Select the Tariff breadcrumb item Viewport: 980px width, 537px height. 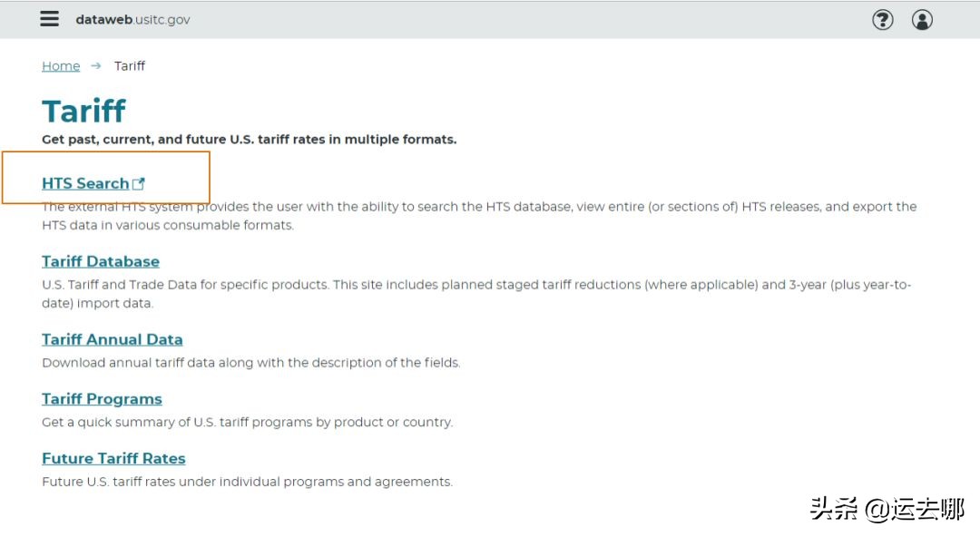click(130, 66)
